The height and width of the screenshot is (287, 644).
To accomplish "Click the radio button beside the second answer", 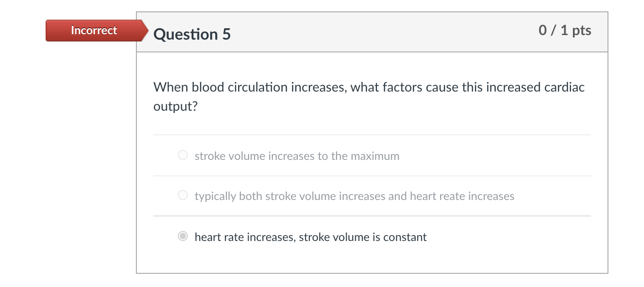I will [x=182, y=195].
